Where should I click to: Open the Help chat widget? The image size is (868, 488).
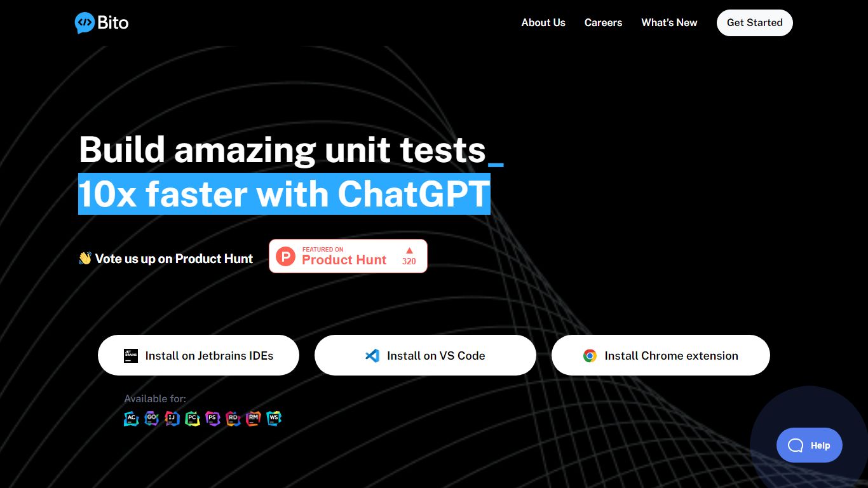(809, 445)
